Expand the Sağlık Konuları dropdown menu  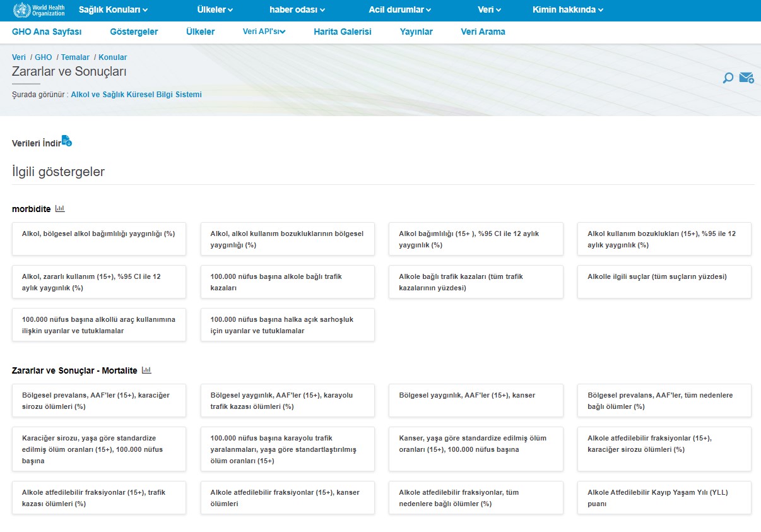(x=113, y=9)
